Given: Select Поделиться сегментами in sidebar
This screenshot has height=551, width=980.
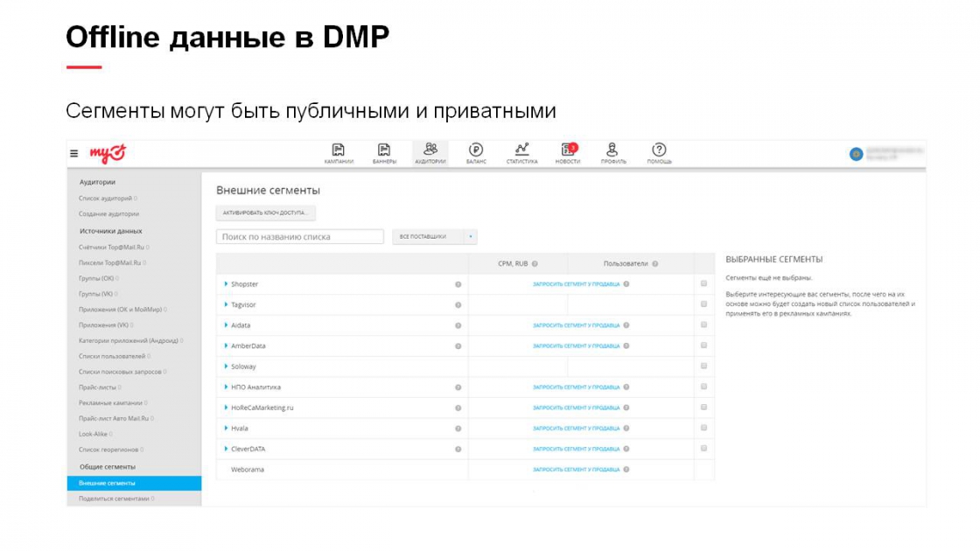Looking at the screenshot, I should 114,499.
